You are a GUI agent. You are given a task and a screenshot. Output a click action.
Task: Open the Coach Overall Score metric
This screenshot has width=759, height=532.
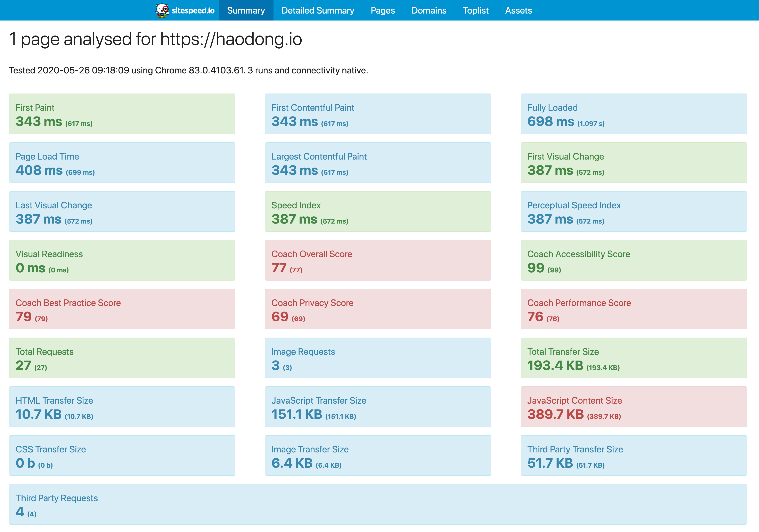click(311, 254)
